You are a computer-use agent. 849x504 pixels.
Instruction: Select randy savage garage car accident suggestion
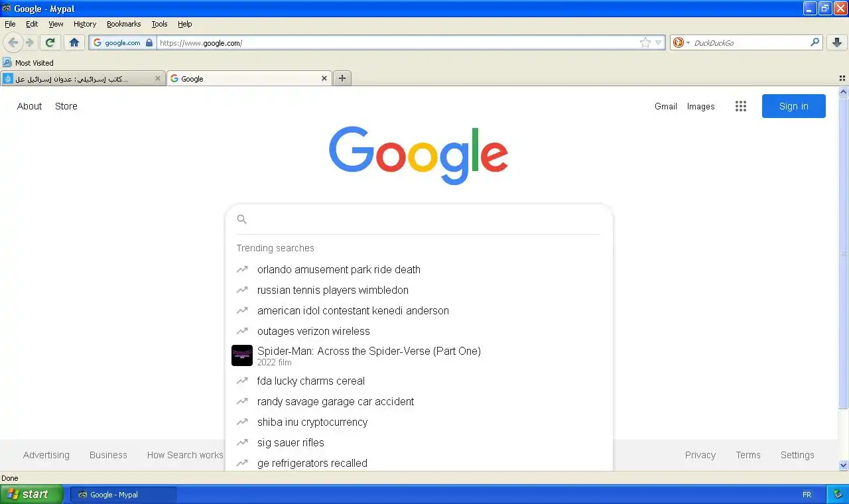point(419,401)
